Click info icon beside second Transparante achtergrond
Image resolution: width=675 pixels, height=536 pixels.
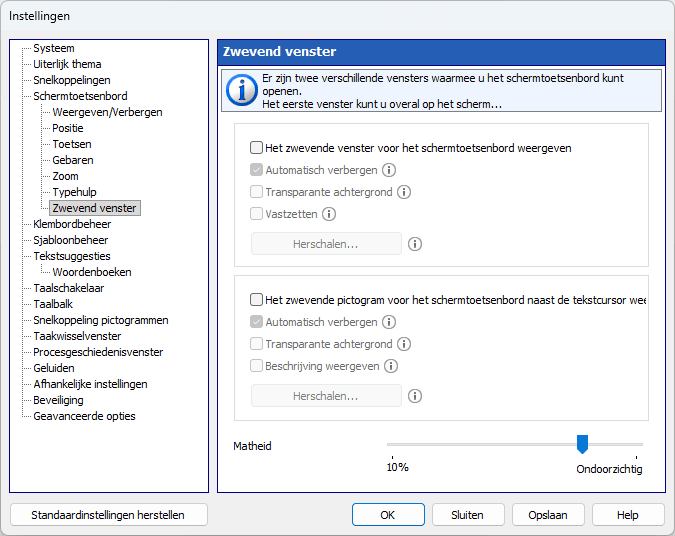[x=404, y=344]
